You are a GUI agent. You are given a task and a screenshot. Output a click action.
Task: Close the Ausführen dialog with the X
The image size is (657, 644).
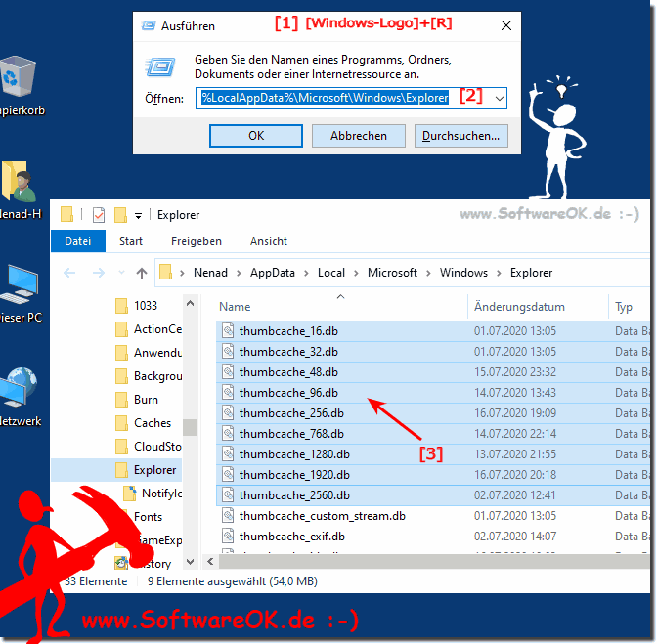click(x=506, y=25)
